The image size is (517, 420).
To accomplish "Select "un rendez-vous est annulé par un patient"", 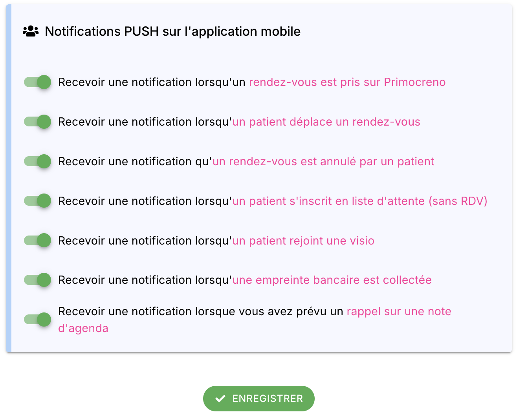I will point(323,162).
